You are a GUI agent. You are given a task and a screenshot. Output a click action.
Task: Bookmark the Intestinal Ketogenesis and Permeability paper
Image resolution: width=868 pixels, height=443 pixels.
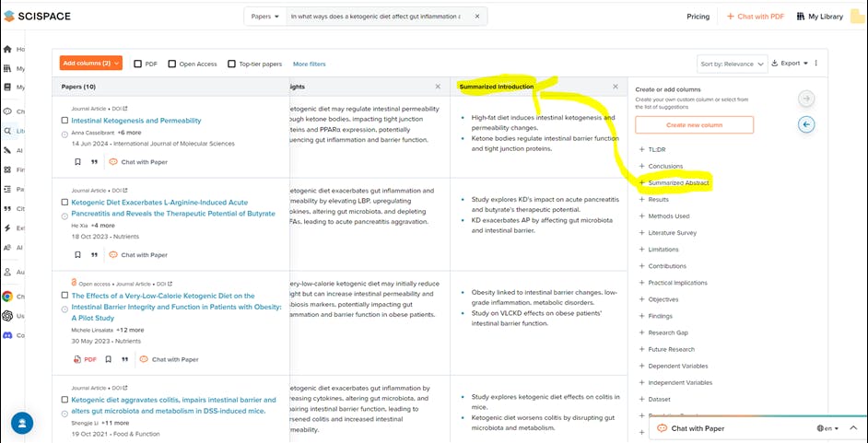pyautogui.click(x=77, y=162)
